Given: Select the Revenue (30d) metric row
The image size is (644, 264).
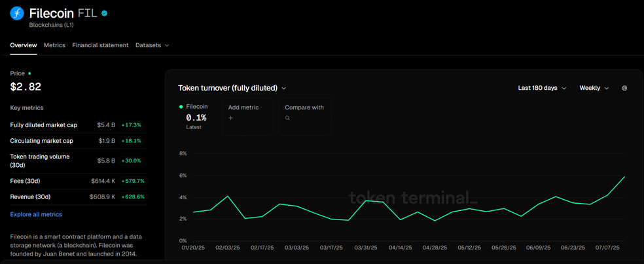Looking at the screenshot, I should point(79,197).
